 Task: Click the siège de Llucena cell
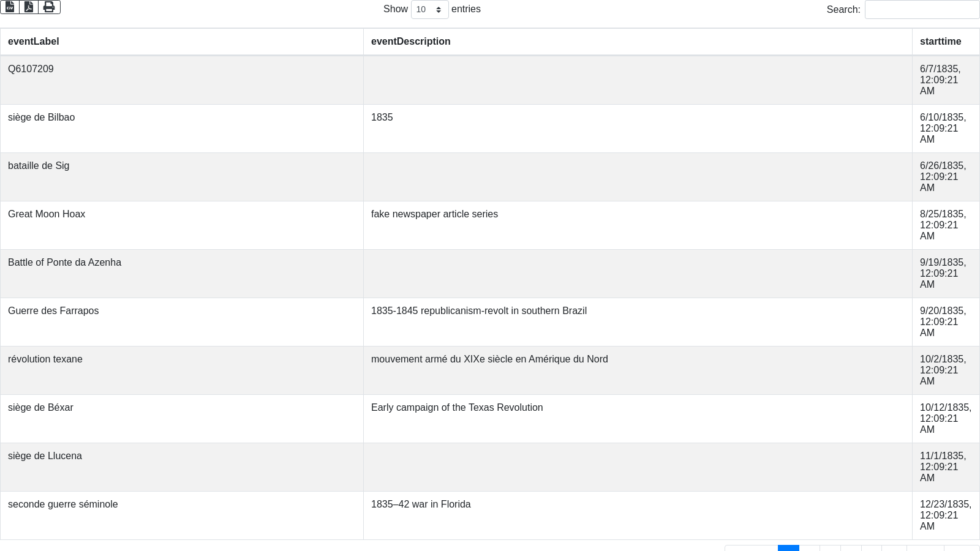[x=45, y=456]
